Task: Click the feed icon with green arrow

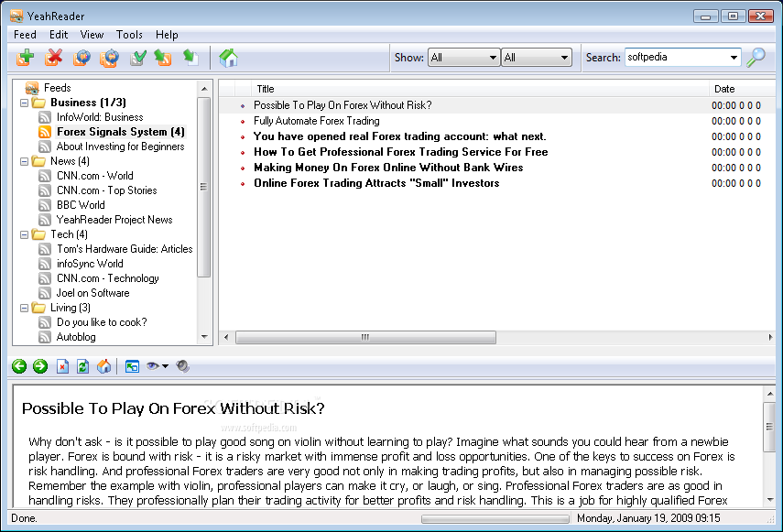Action: pos(163,58)
